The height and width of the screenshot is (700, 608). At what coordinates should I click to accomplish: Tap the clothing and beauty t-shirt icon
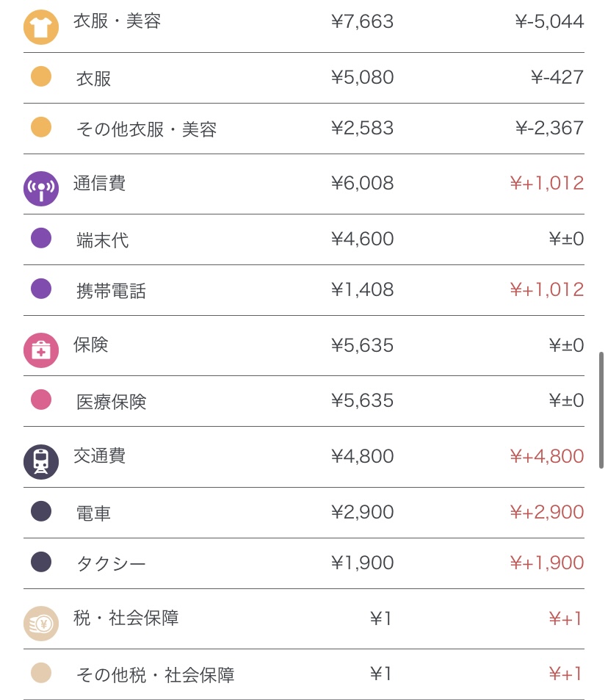tap(41, 27)
